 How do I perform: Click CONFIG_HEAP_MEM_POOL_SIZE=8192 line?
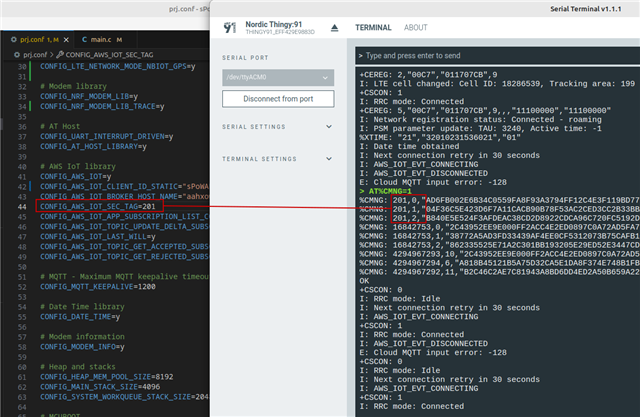[107, 377]
